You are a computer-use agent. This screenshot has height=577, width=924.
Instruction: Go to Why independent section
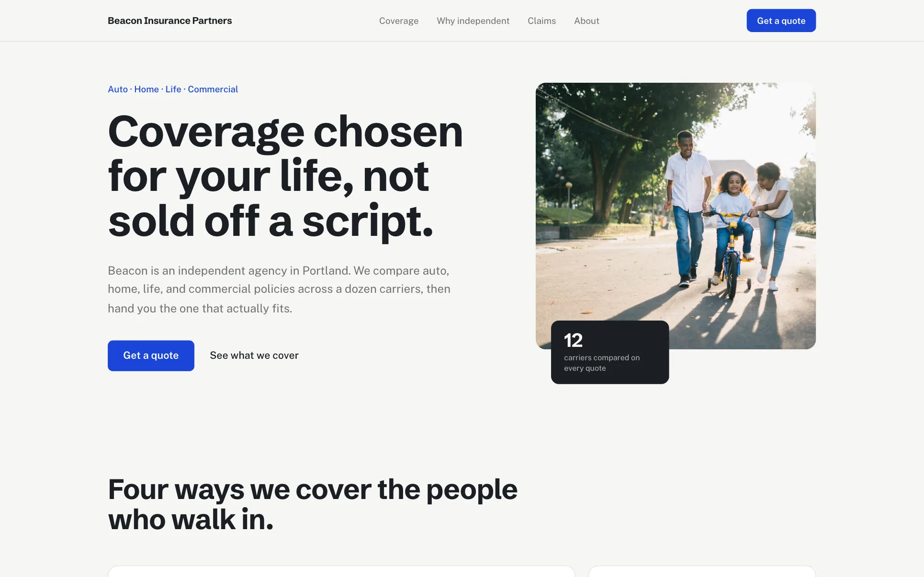pyautogui.click(x=473, y=21)
